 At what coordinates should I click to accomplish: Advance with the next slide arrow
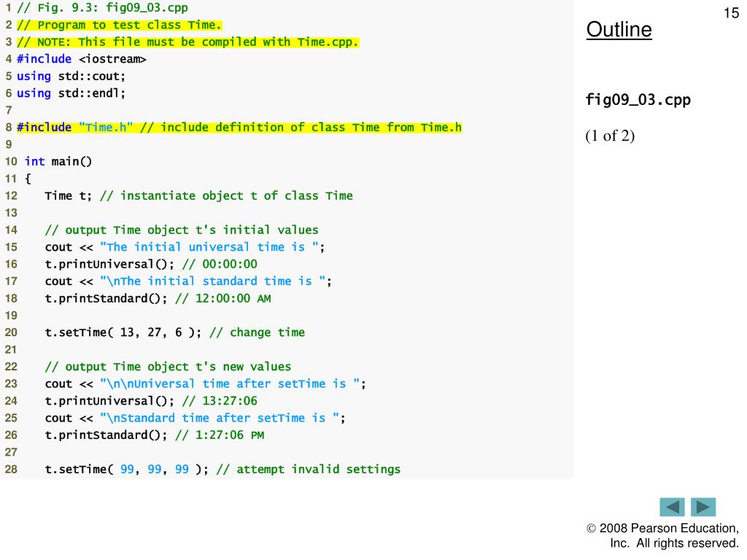click(x=703, y=507)
